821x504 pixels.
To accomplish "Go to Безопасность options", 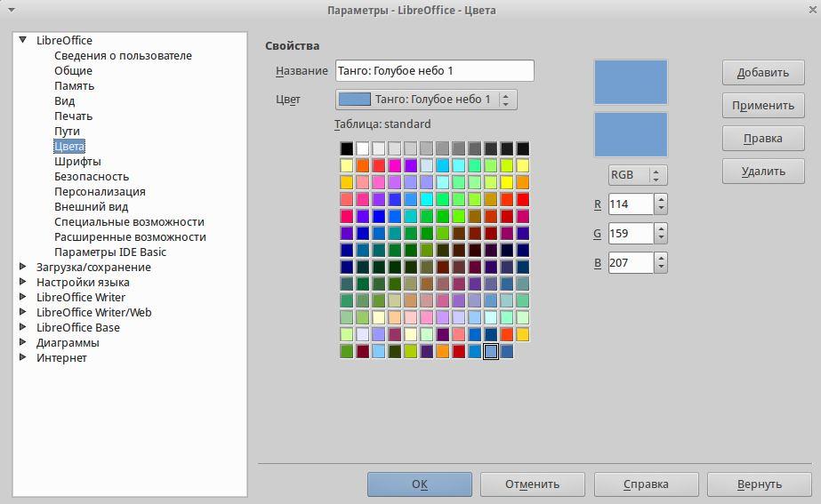I will pos(92,177).
